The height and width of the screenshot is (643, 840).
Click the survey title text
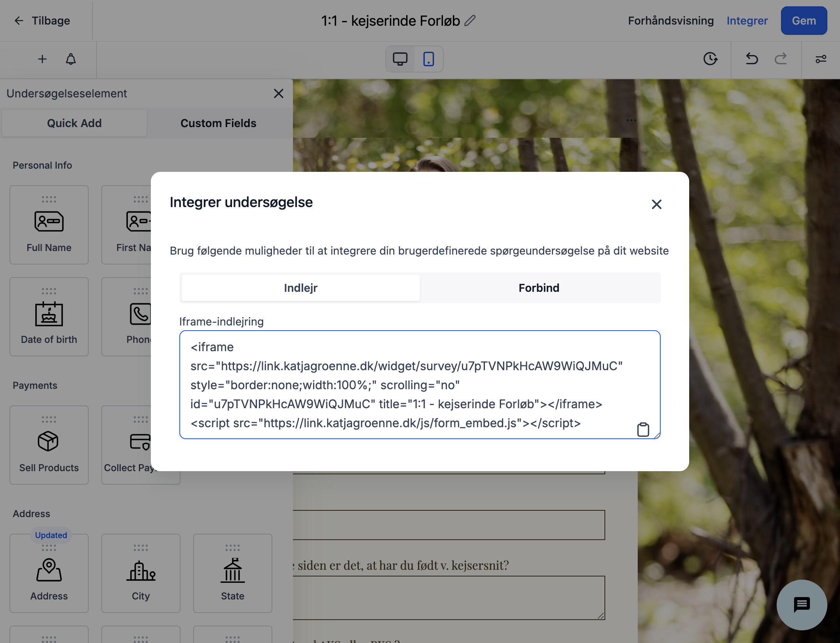(390, 21)
